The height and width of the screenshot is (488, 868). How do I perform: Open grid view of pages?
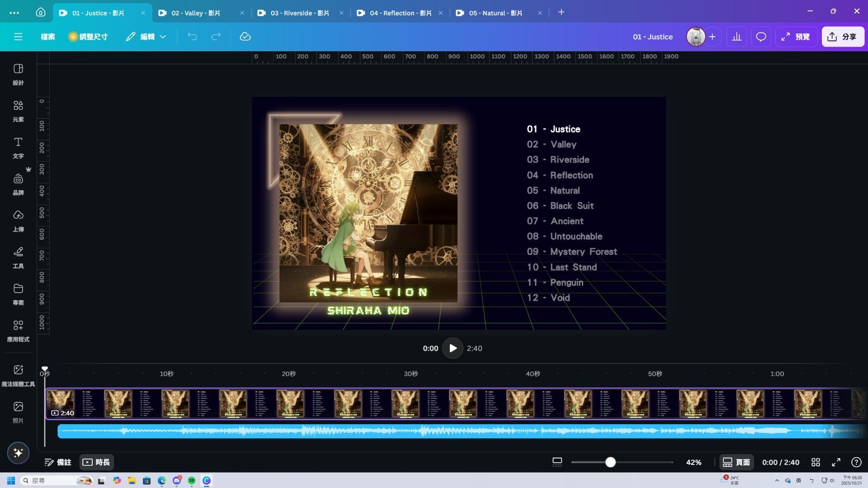816,462
